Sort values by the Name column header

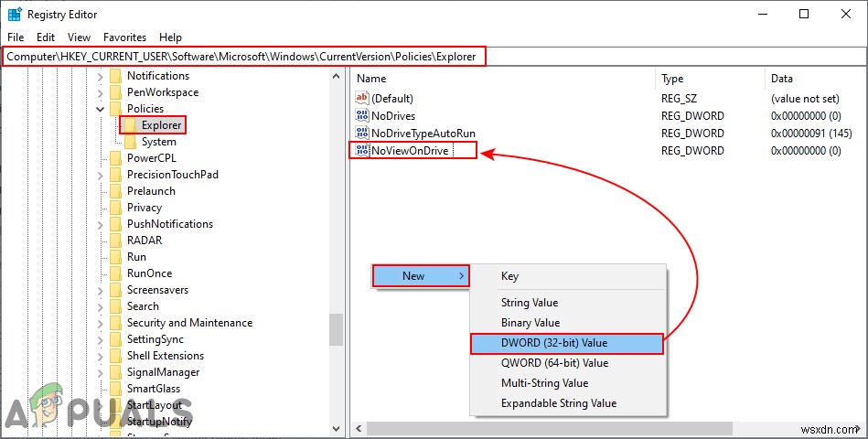tap(503, 79)
